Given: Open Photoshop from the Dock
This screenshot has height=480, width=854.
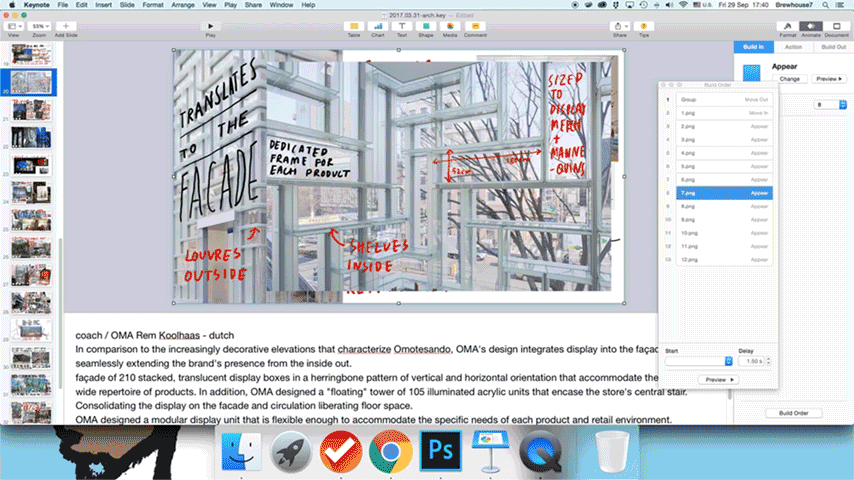Looking at the screenshot, I should pyautogui.click(x=441, y=451).
